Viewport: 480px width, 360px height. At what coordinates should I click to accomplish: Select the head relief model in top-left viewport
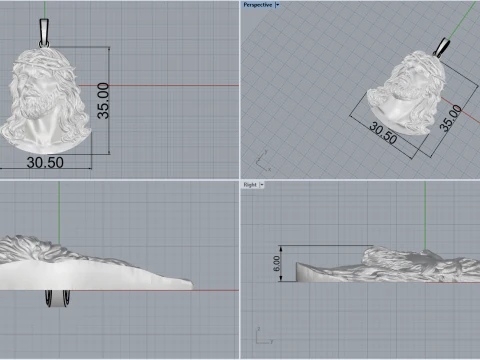[x=45, y=100]
